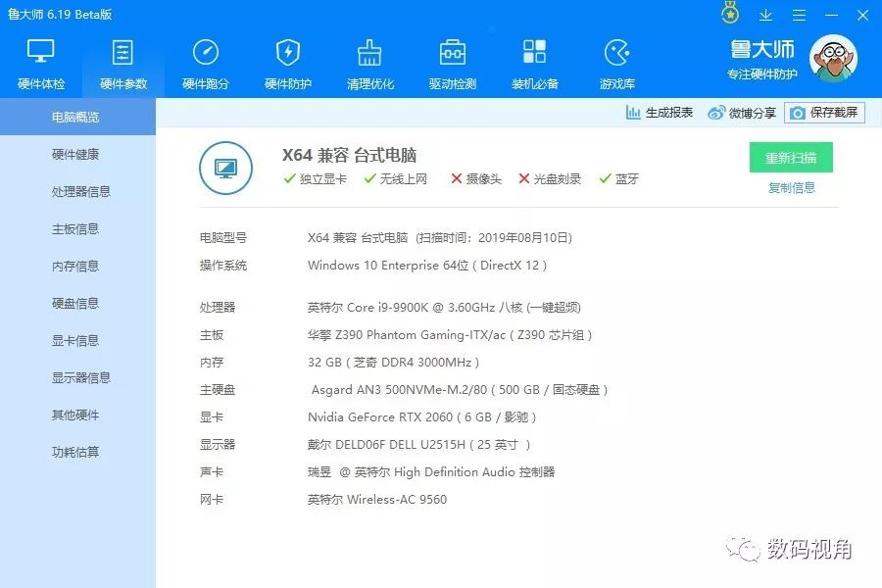Open 显卡信息 graphics card details
Image resolution: width=882 pixels, height=588 pixels.
tap(77, 340)
